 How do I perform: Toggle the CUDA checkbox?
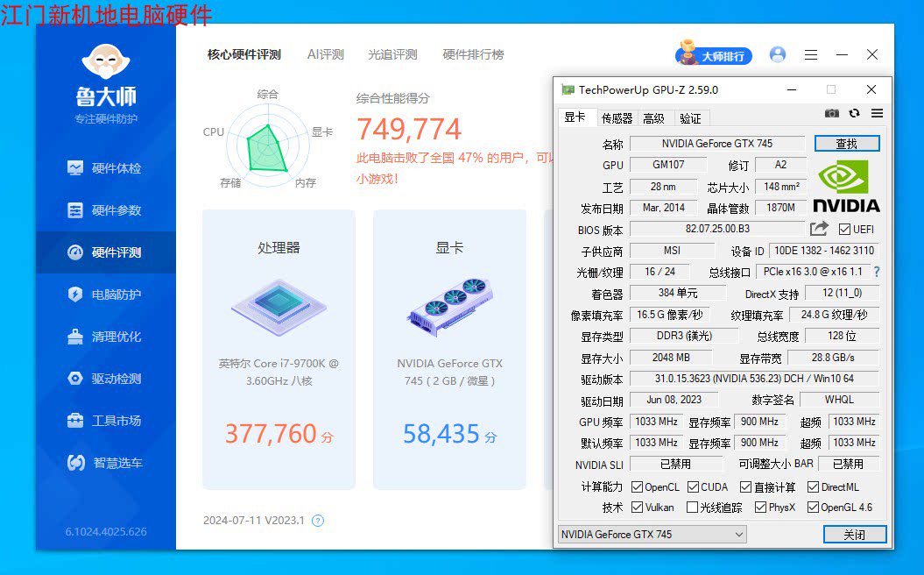click(693, 487)
